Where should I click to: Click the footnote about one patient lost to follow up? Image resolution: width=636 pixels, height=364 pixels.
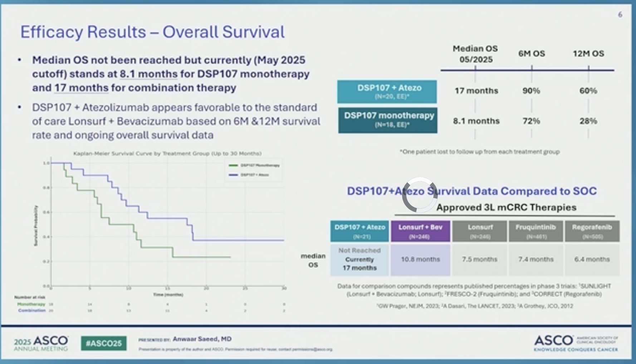[479, 152]
